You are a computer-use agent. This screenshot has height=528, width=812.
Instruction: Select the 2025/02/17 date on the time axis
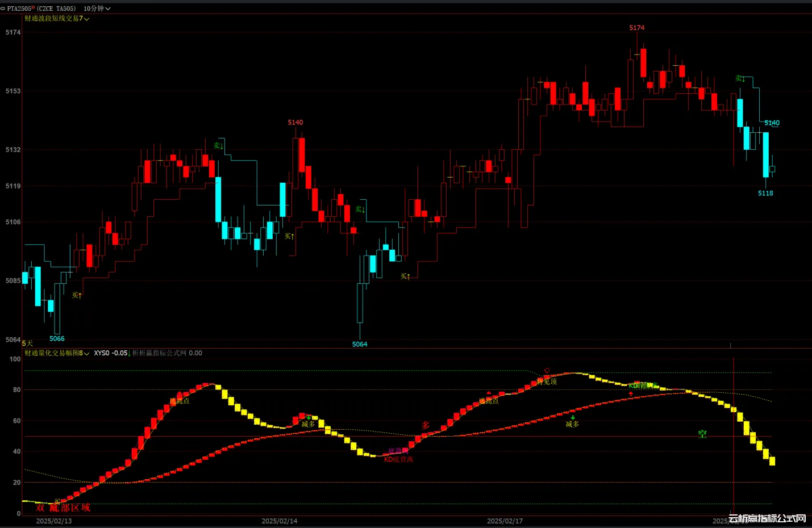(x=505, y=521)
